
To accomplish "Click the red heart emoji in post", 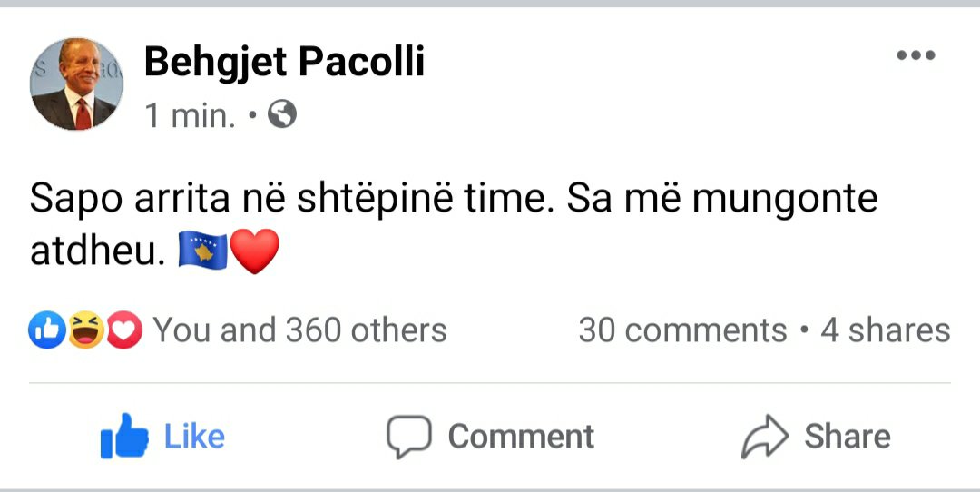I will [255, 251].
